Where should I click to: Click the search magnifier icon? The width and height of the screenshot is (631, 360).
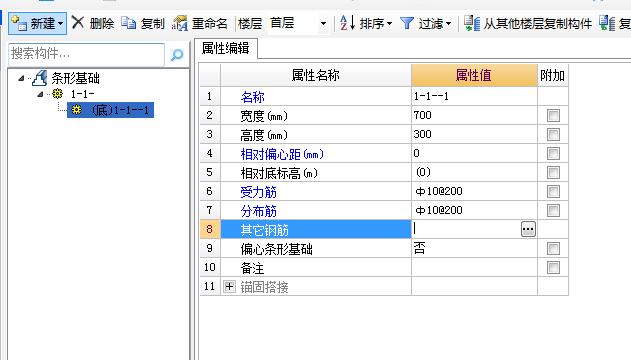[x=177, y=54]
